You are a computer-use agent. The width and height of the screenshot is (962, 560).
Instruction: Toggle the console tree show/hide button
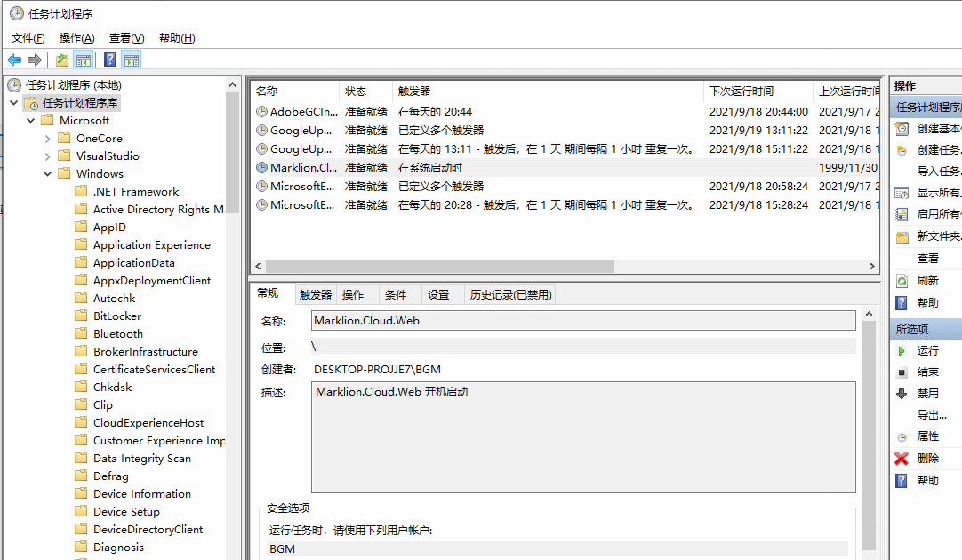[84, 60]
